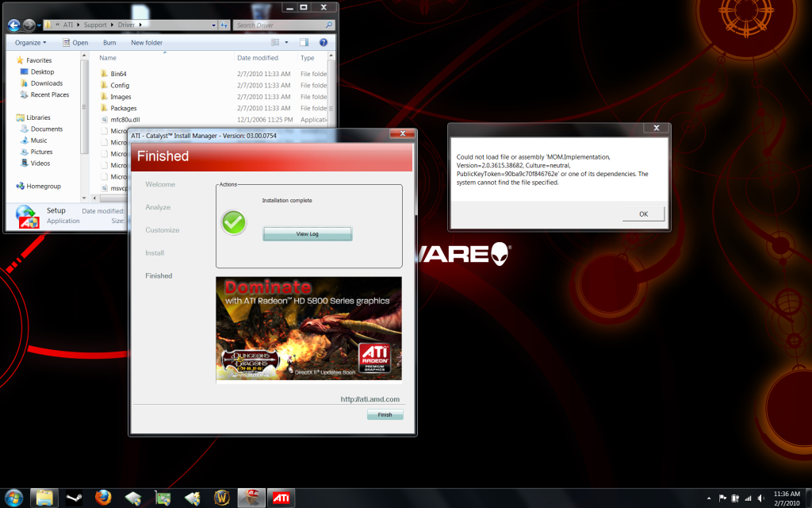Close the MOM.Implementation error dialog

click(x=656, y=128)
